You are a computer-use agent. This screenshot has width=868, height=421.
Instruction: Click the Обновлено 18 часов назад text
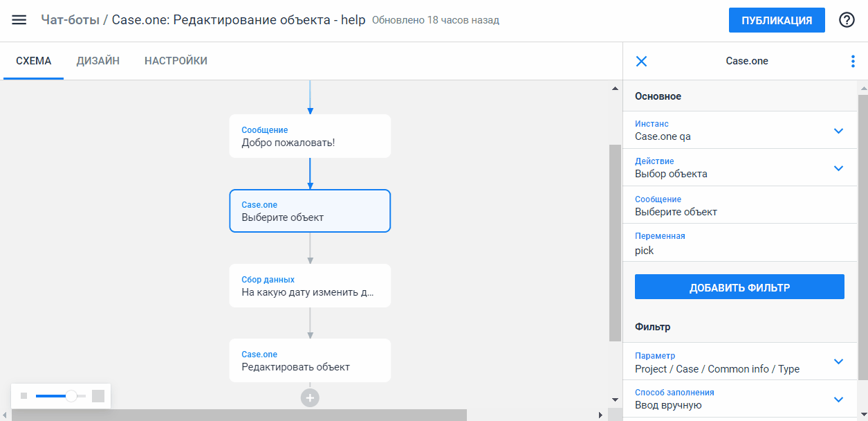(436, 20)
